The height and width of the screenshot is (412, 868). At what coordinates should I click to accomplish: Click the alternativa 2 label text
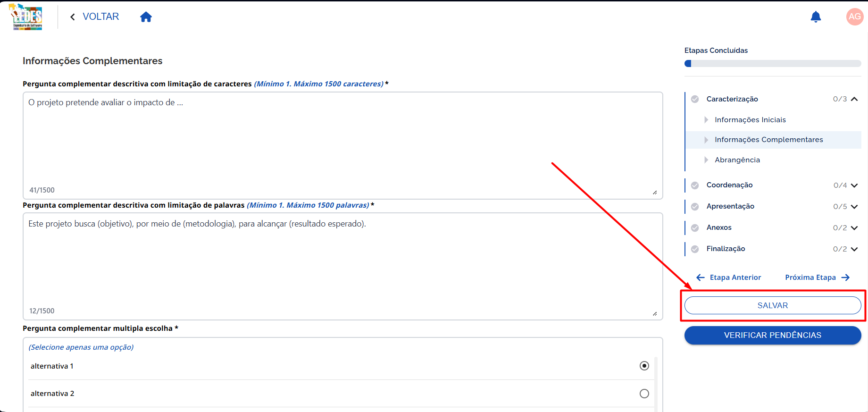[x=52, y=394]
